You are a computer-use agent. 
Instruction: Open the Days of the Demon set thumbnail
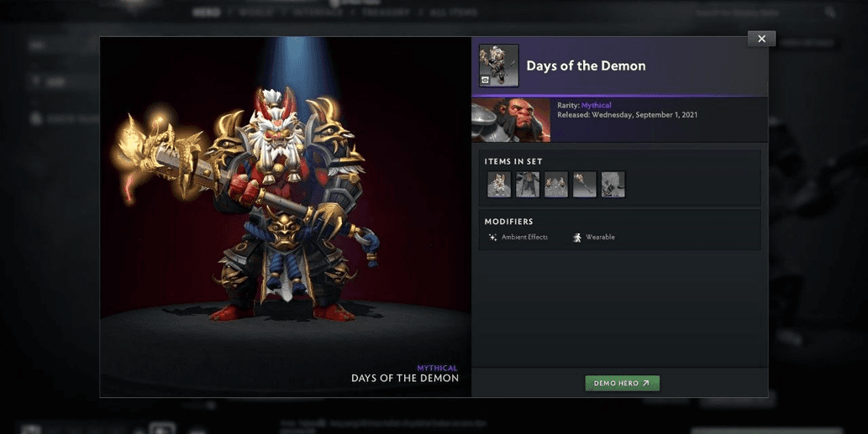click(499, 65)
